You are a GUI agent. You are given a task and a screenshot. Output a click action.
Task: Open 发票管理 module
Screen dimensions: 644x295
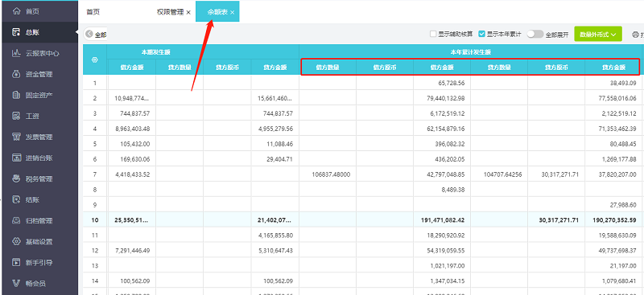(39, 137)
